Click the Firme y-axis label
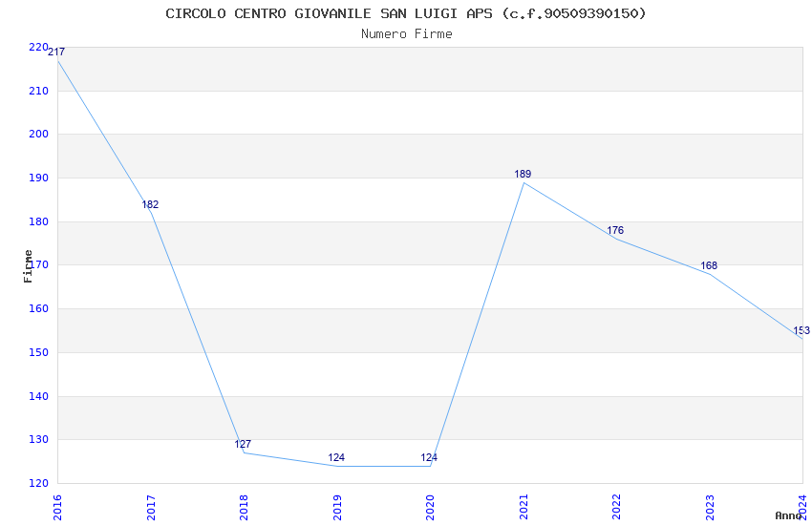The width and height of the screenshot is (812, 525). pos(28,266)
